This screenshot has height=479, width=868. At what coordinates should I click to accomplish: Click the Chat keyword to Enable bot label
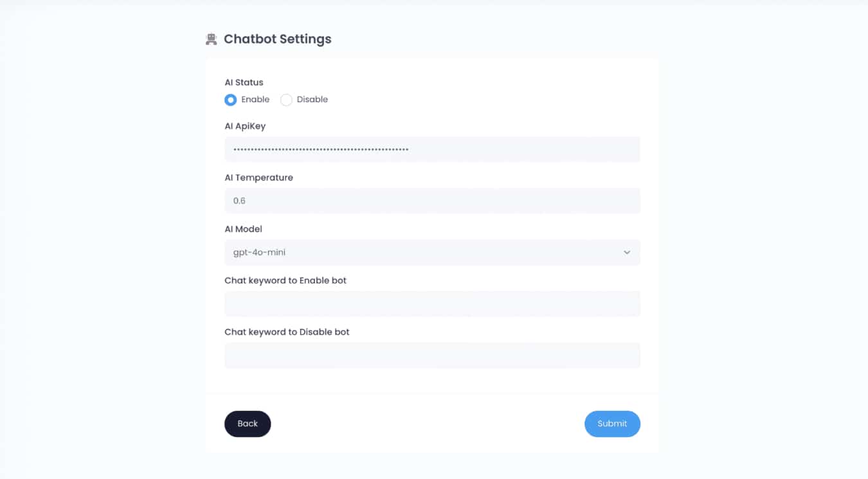point(285,280)
